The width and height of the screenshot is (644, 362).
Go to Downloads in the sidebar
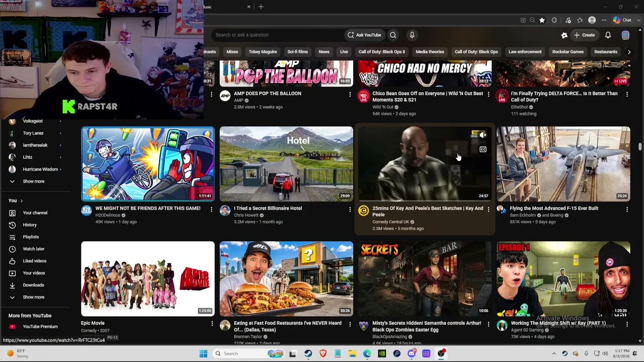[x=33, y=285]
